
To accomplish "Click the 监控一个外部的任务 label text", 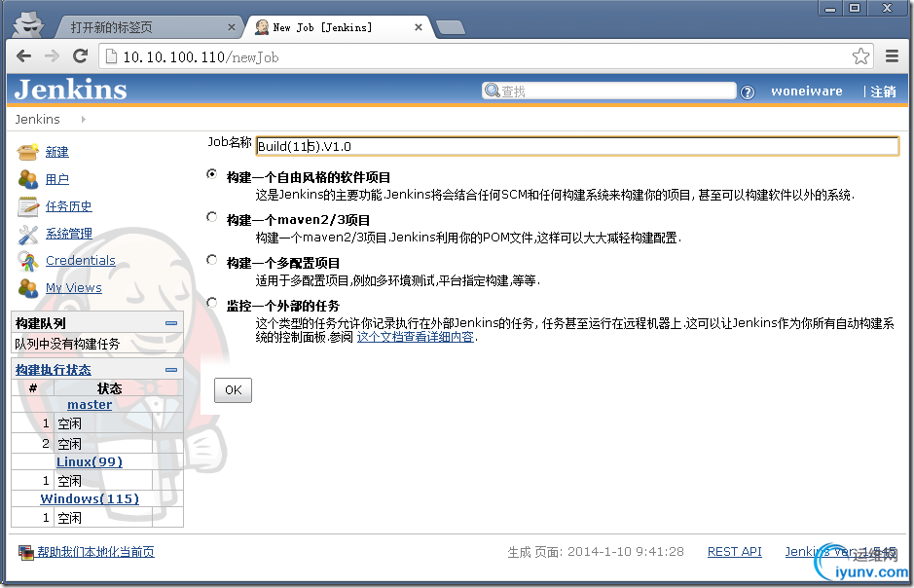I will [x=283, y=306].
